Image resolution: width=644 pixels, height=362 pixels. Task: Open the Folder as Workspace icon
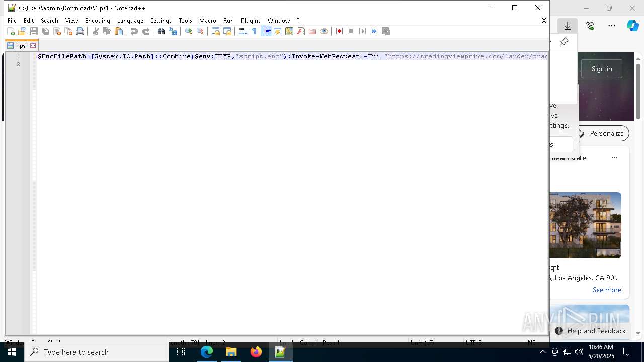point(312,31)
